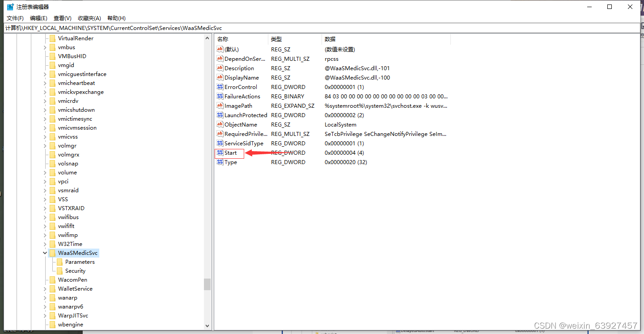The height and width of the screenshot is (334, 644).
Task: Click the 0x00000004 (4) data cell
Action: [344, 153]
